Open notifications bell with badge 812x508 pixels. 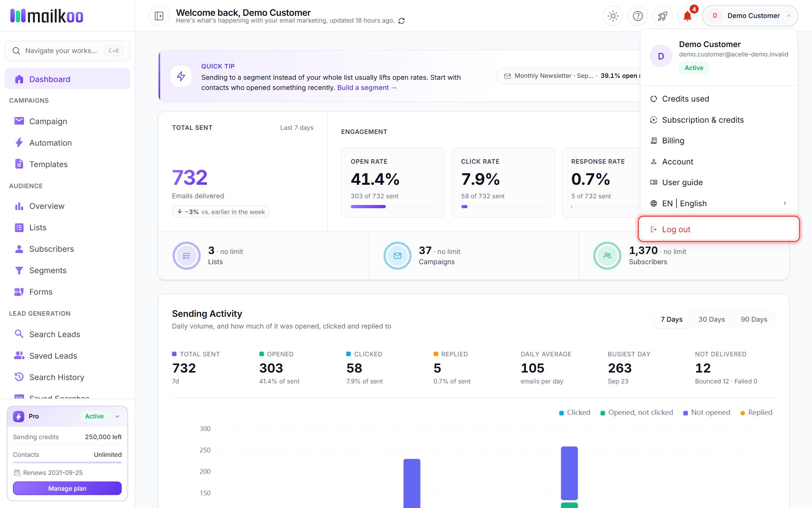click(687, 16)
